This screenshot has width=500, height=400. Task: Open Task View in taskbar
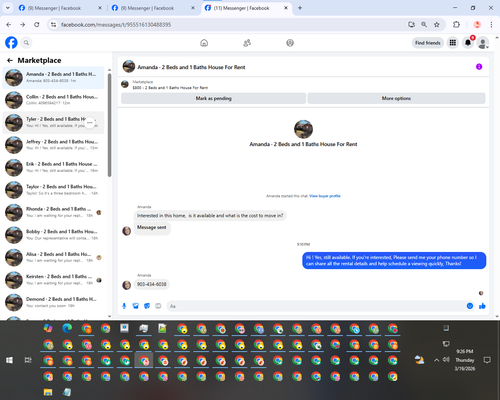coord(28,360)
